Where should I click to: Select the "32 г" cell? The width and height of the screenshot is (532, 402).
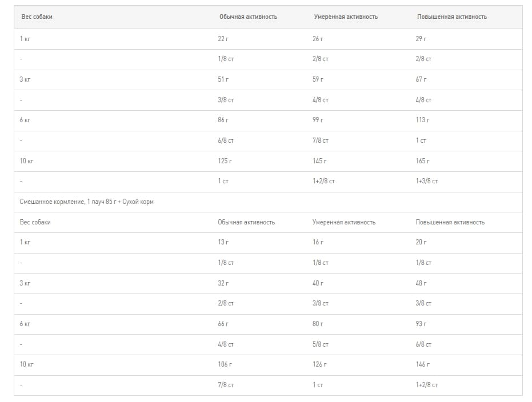[x=223, y=283]
